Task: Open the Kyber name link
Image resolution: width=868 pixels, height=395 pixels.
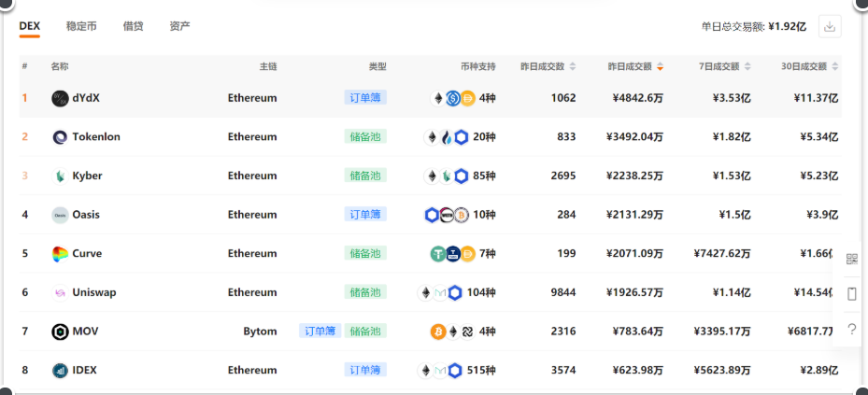Action: 88,176
